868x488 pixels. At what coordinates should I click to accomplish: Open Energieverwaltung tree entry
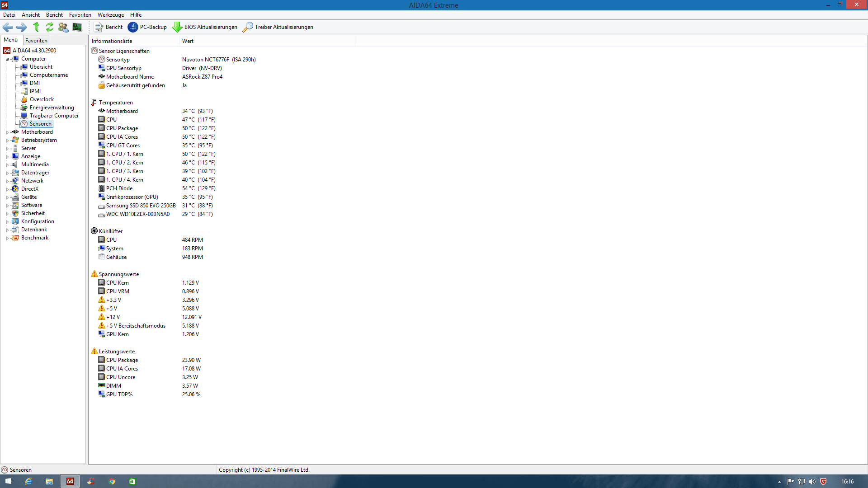[52, 108]
